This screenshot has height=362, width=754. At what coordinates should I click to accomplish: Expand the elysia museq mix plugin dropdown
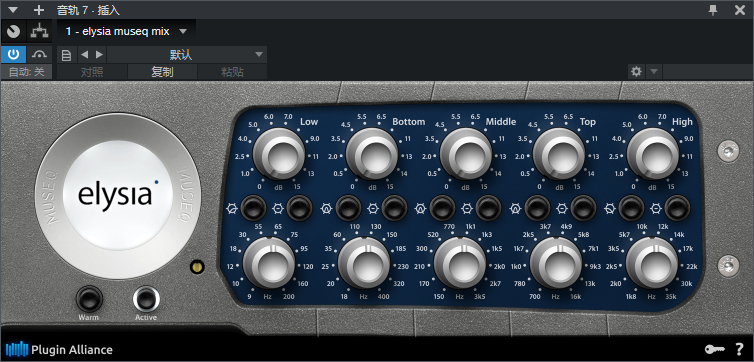pos(183,32)
